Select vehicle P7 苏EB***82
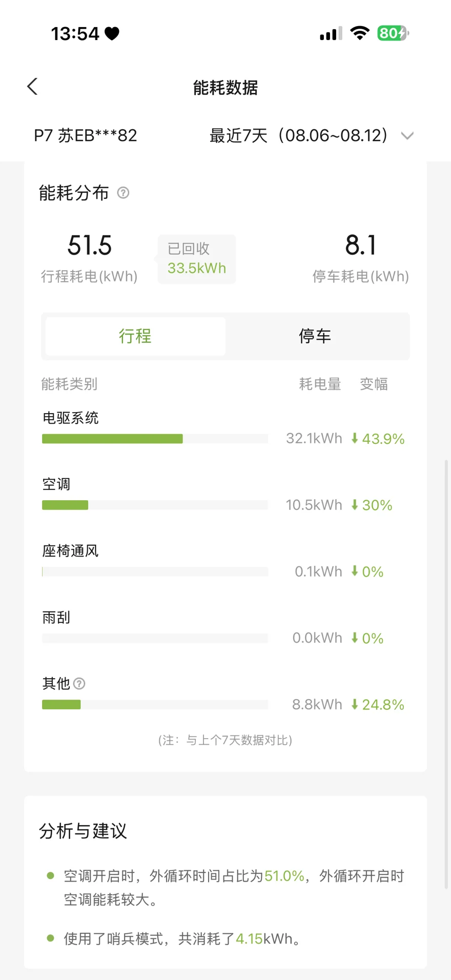This screenshot has height=980, width=451. [86, 135]
